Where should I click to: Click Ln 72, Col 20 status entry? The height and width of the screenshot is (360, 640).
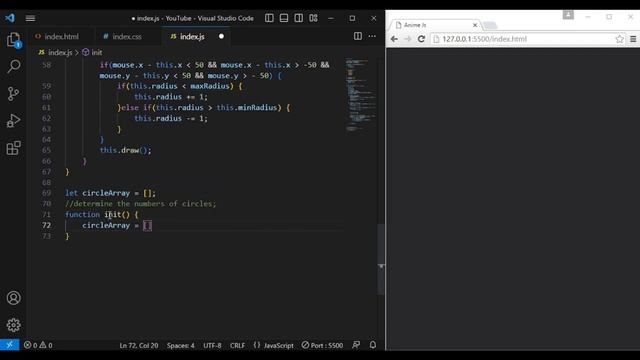tap(139, 345)
